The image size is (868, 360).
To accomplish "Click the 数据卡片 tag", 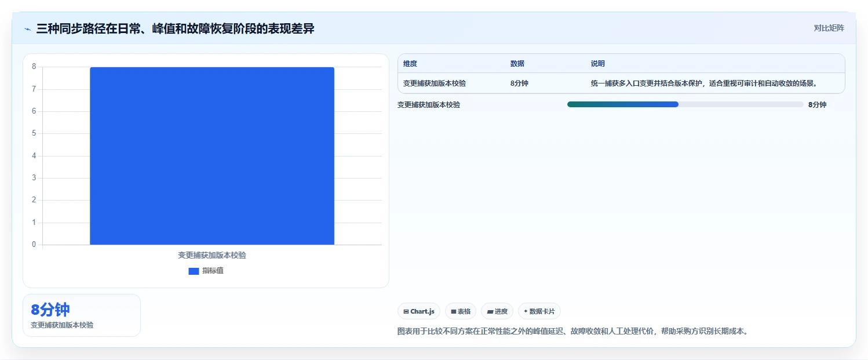I will pyautogui.click(x=539, y=311).
